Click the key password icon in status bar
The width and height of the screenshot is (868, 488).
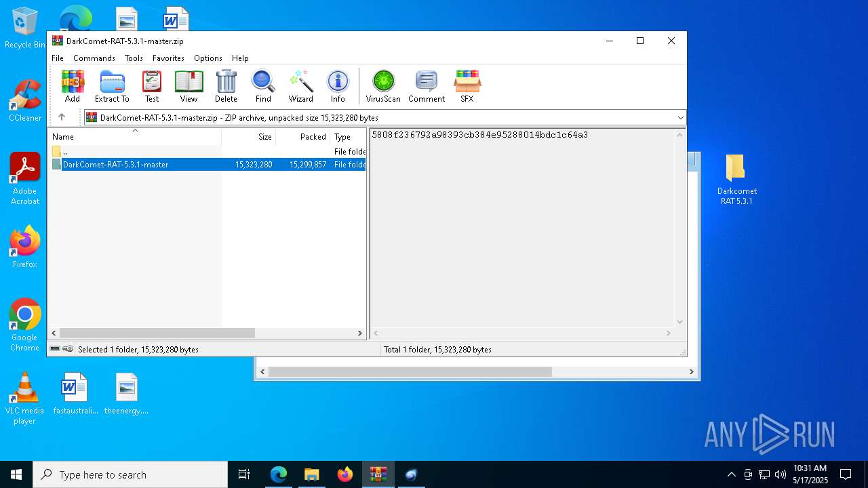pos(68,349)
